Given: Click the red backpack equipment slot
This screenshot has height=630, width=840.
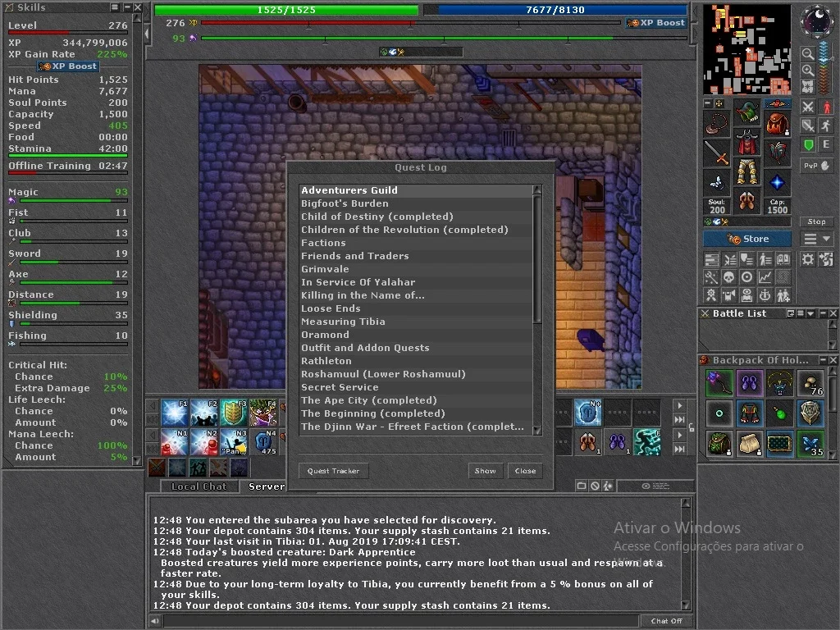Looking at the screenshot, I should [x=778, y=123].
